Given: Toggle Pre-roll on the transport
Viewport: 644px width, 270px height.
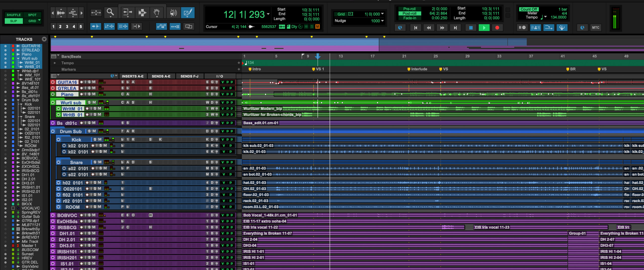Looking at the screenshot, I should (409, 9).
